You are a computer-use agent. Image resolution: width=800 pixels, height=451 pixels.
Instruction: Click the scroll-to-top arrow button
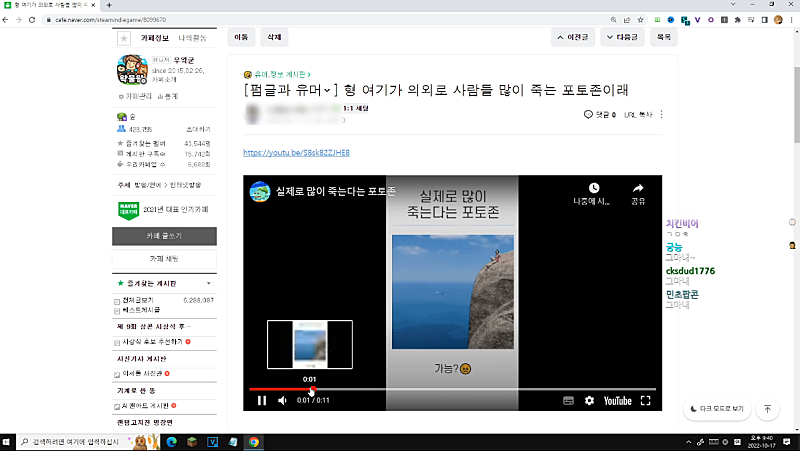point(767,409)
